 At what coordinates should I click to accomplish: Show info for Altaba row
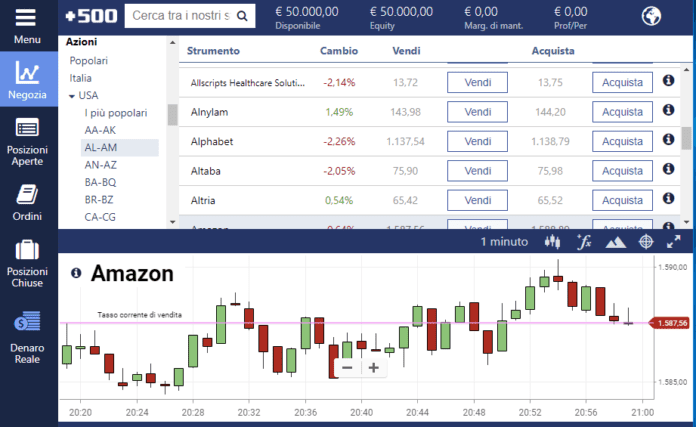pos(668,169)
